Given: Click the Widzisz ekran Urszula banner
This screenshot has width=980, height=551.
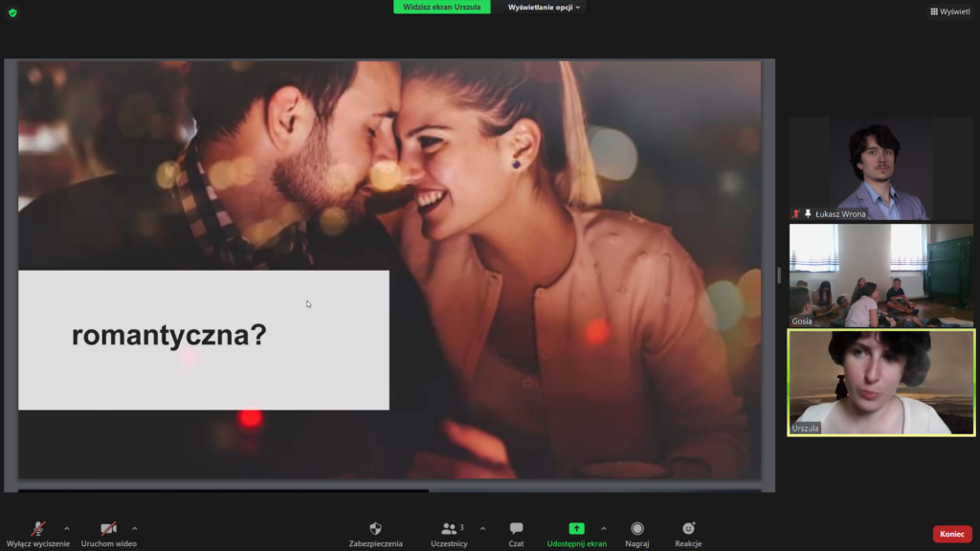Looking at the screenshot, I should (x=441, y=7).
